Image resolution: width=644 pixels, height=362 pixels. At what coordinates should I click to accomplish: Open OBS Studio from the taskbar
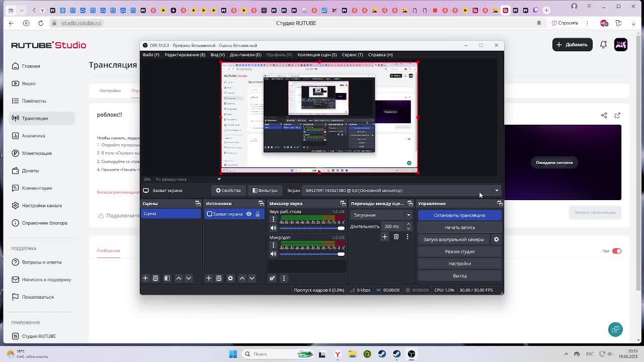412,354
